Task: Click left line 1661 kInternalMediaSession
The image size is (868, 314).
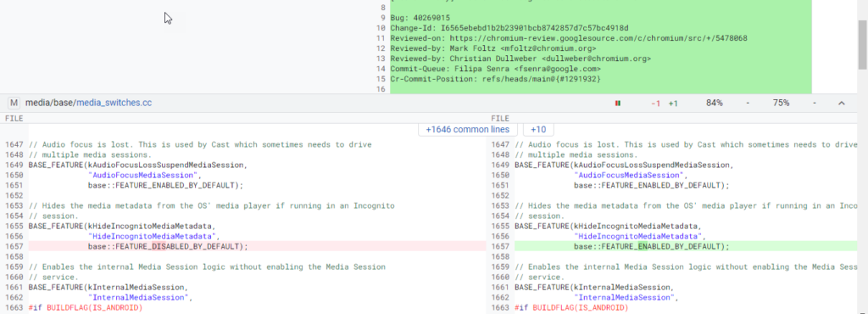Action: tap(108, 288)
